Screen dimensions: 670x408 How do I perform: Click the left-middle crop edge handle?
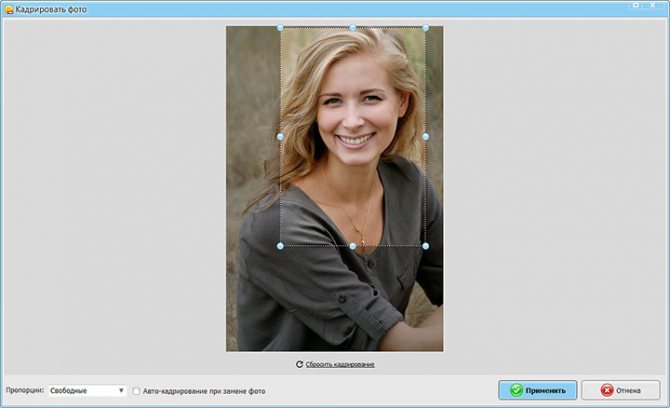(280, 136)
